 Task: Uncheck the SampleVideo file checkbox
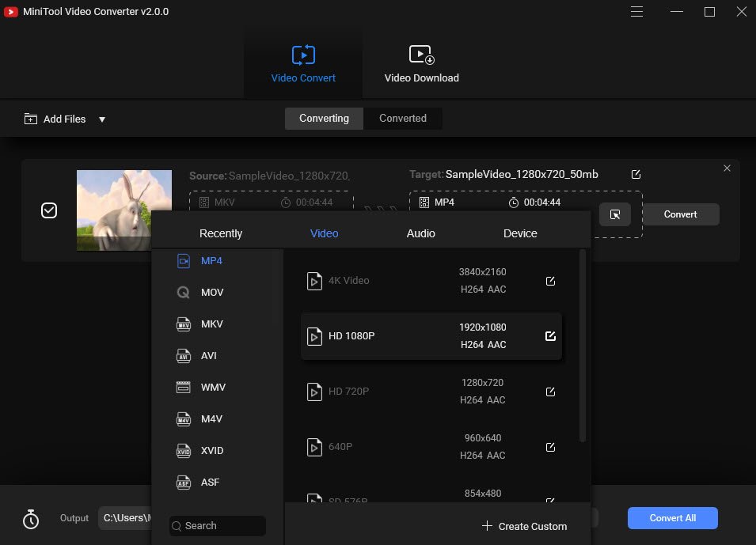tap(49, 210)
